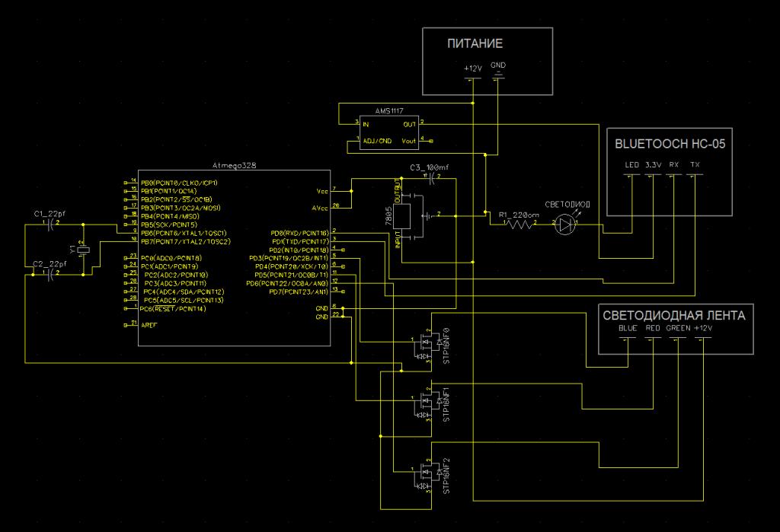Select the GND pin in ПИТАНИЕ block

click(x=498, y=67)
